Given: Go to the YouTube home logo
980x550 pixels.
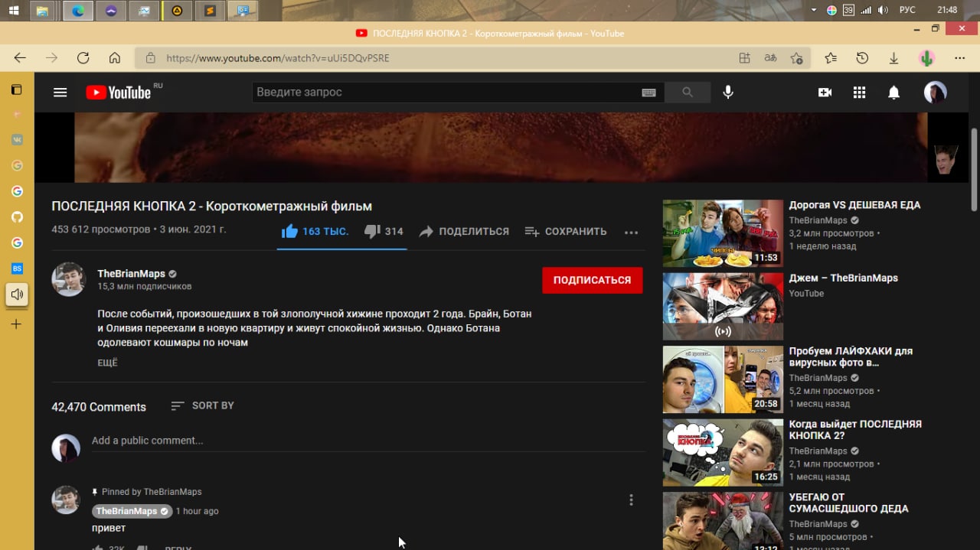Looking at the screenshot, I should pyautogui.click(x=118, y=93).
